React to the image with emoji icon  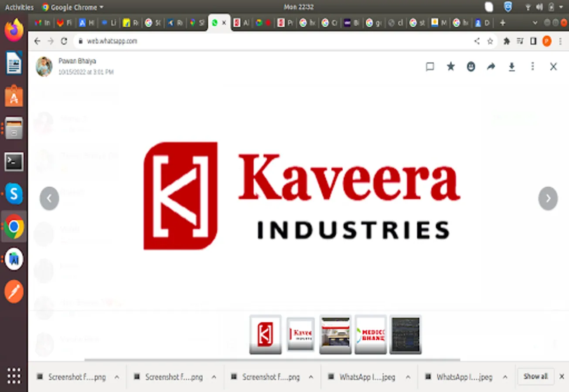[x=471, y=66]
